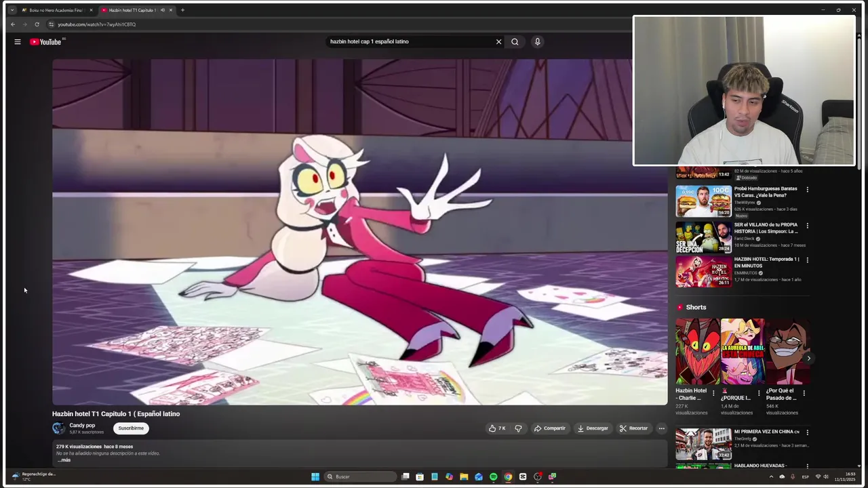868x488 pixels.
Task: Subscribe to Candy pop with Suscribirme button
Action: click(x=131, y=428)
